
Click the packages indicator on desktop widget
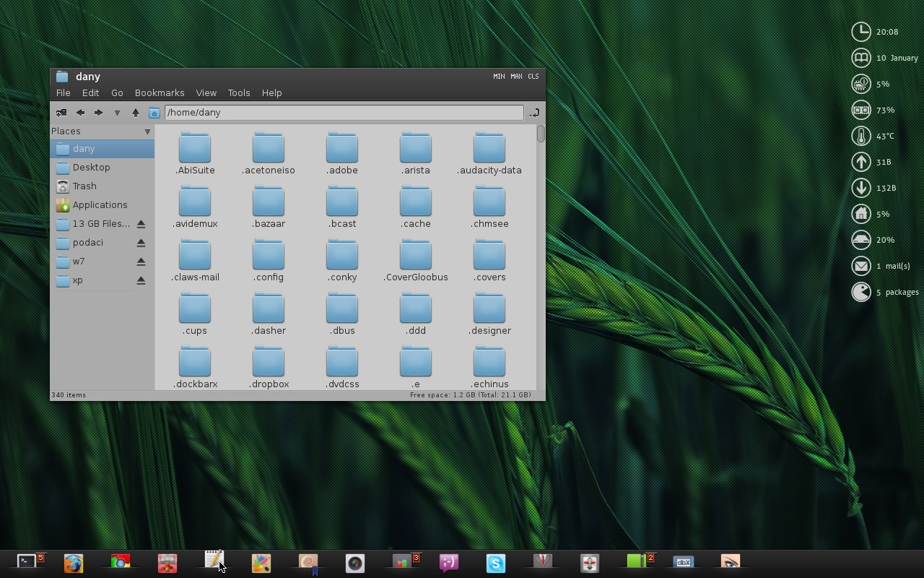point(885,292)
